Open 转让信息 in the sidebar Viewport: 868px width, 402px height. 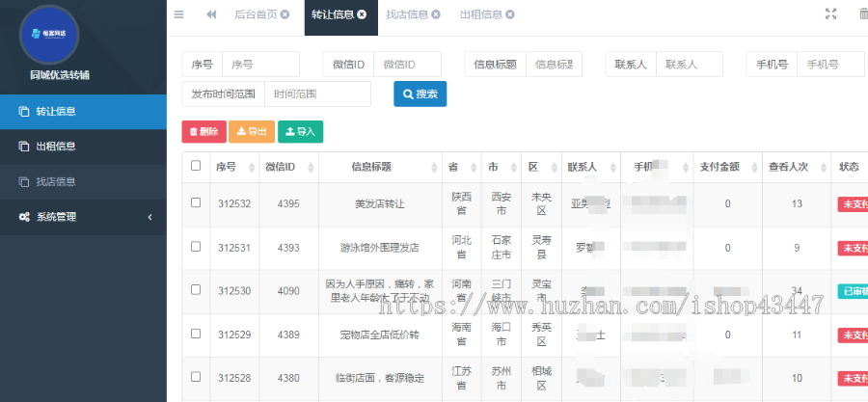click(83, 112)
